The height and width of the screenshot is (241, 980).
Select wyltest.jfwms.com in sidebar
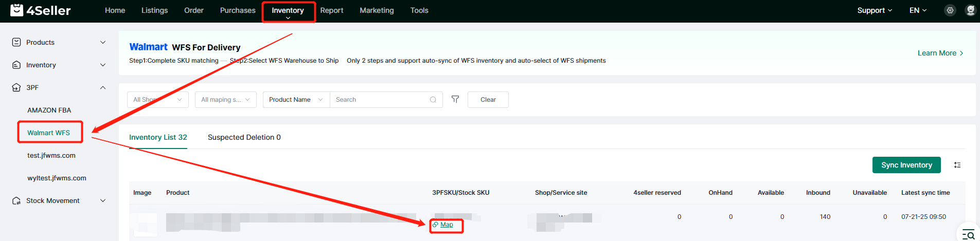(x=57, y=178)
